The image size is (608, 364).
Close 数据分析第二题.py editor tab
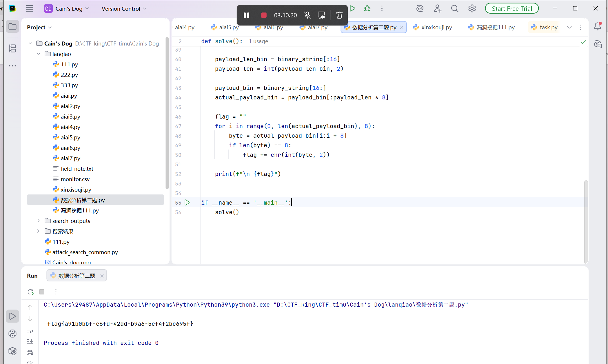(x=402, y=27)
